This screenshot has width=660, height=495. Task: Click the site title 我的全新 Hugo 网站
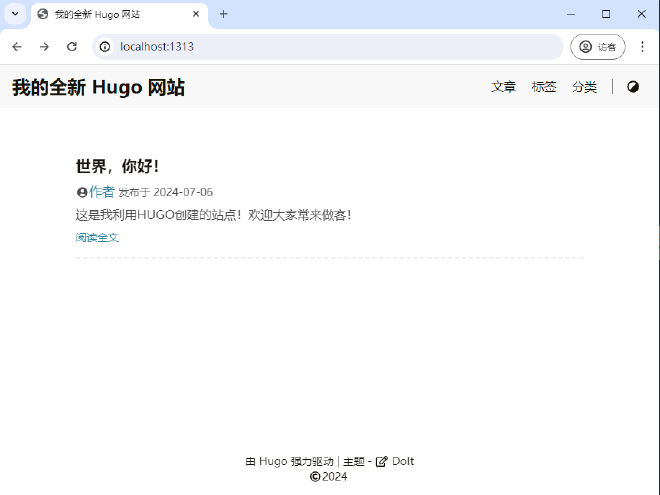click(98, 87)
